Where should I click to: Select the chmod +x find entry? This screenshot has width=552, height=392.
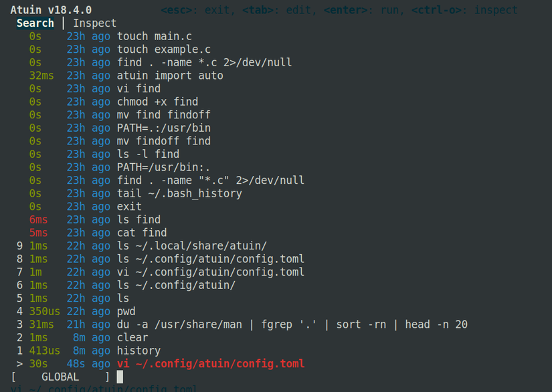157,102
